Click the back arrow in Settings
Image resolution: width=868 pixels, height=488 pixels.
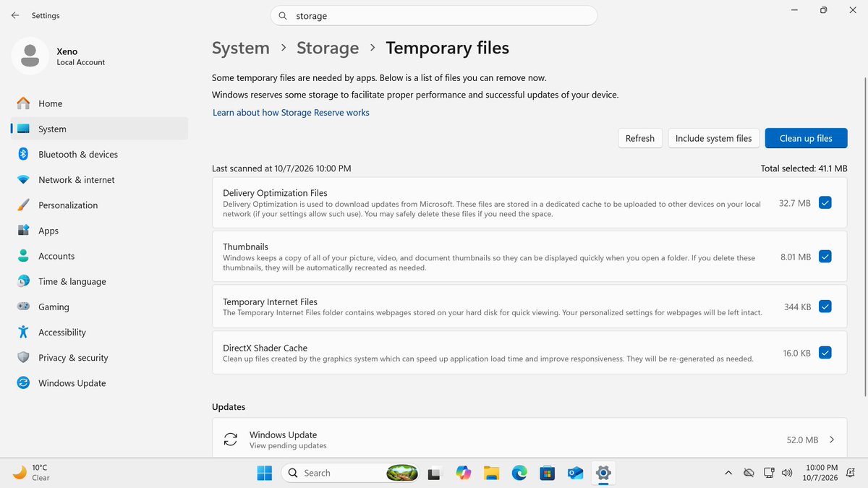pyautogui.click(x=15, y=15)
